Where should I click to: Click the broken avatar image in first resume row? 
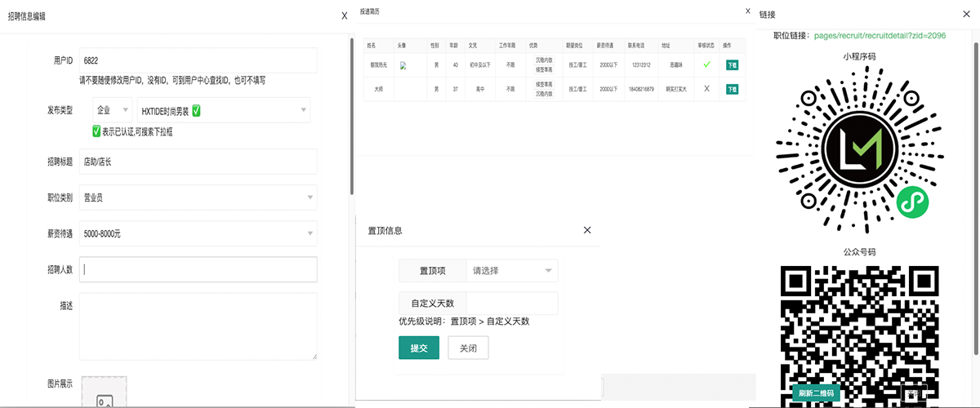[x=403, y=65]
